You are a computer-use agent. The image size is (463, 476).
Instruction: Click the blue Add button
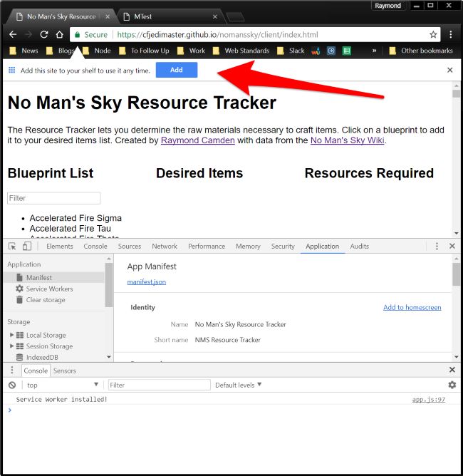(x=177, y=70)
